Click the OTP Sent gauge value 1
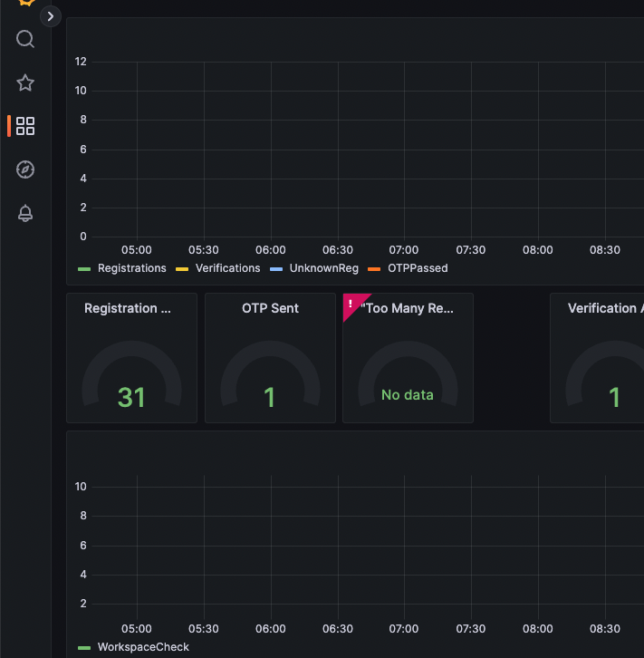 pos(269,397)
